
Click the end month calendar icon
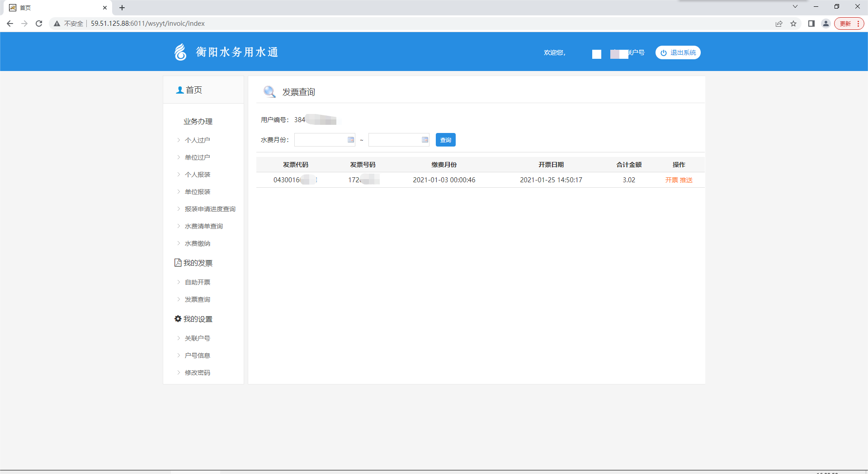pos(425,140)
